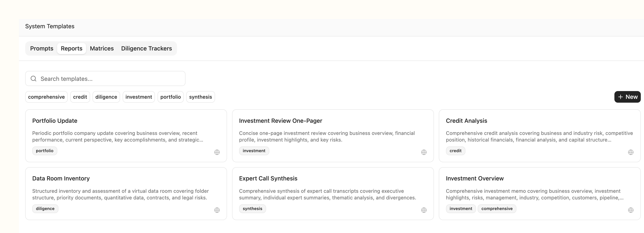Click globe icon on Data Room Inventory card

[217, 210]
